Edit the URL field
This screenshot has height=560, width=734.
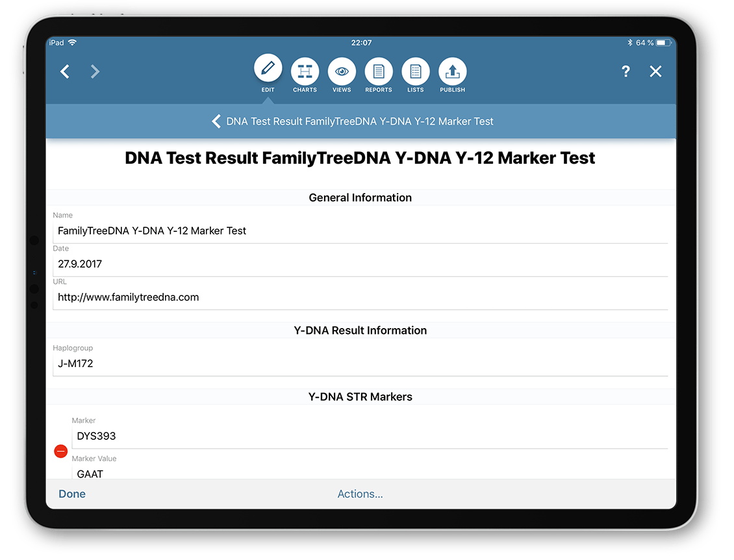(361, 298)
